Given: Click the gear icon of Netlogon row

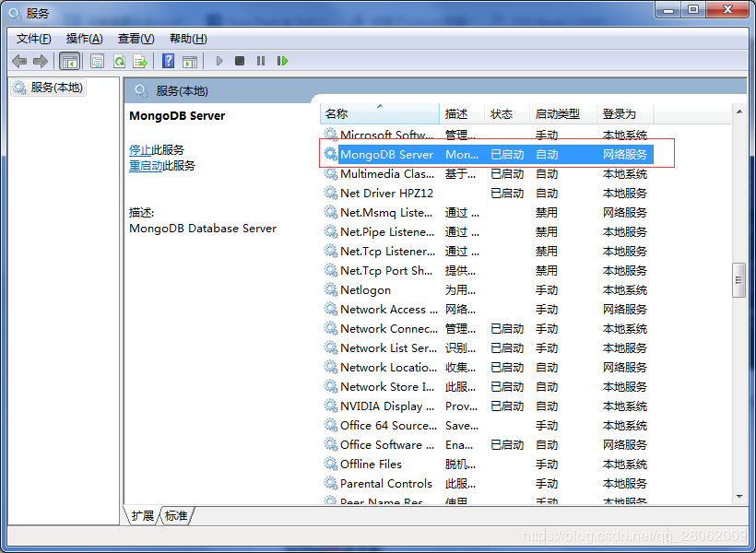Looking at the screenshot, I should (x=330, y=289).
